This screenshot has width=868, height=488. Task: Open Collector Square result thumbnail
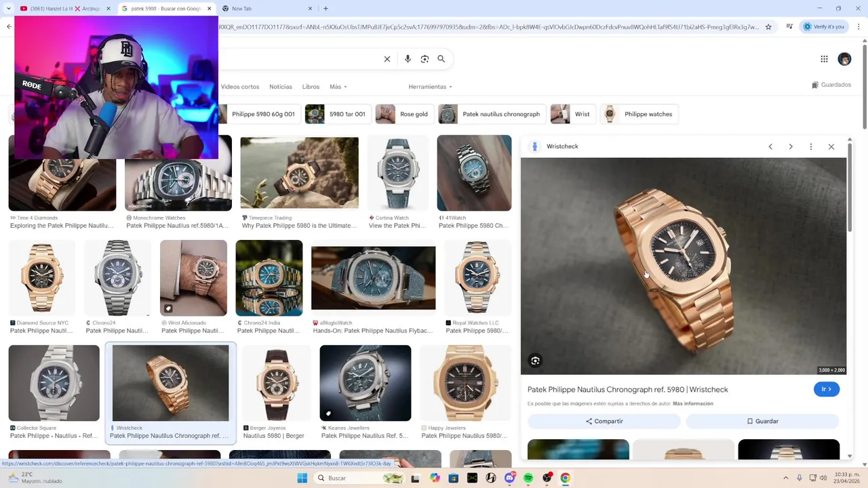click(54, 383)
